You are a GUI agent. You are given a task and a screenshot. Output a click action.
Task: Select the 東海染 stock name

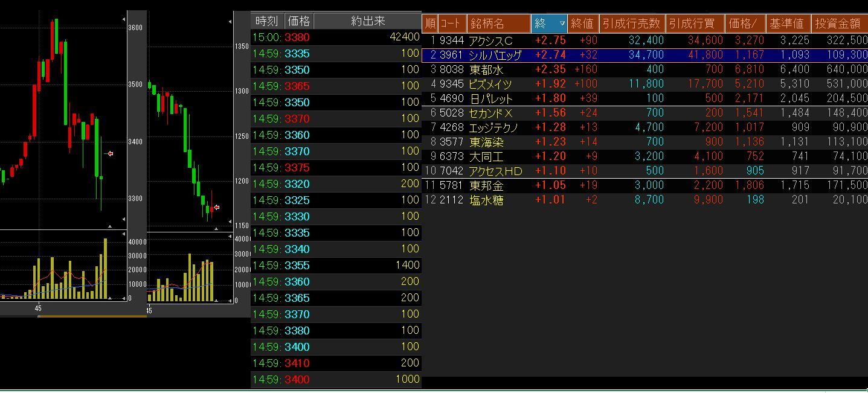[x=486, y=142]
